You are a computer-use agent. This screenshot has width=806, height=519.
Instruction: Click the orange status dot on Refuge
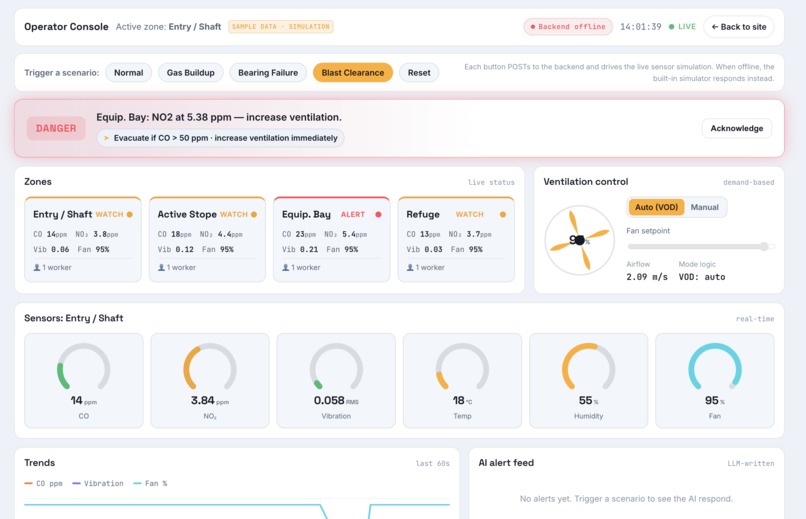pyautogui.click(x=503, y=214)
